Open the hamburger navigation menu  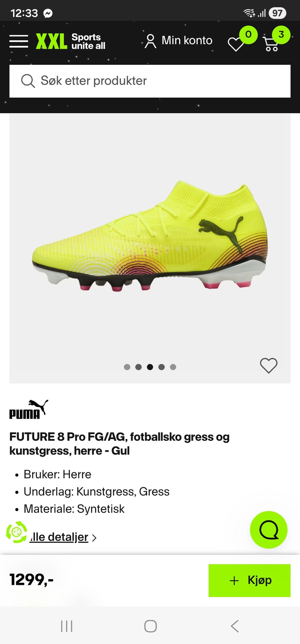tap(19, 41)
